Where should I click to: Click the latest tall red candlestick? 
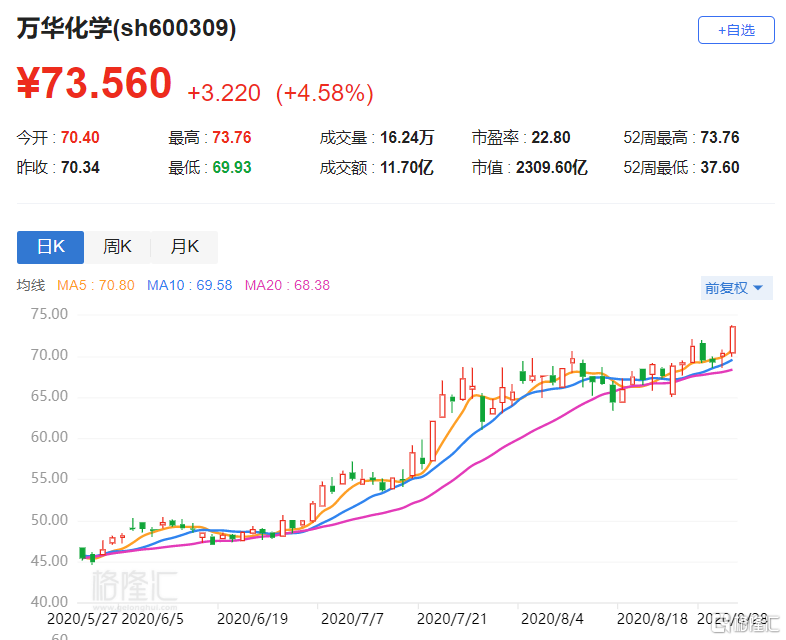coord(733,340)
